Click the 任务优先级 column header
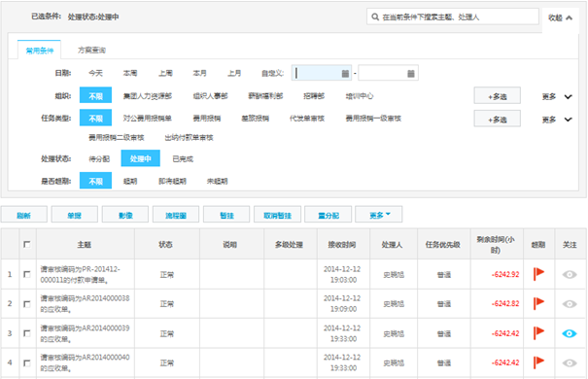The width and height of the screenshot is (588, 379). pos(442,245)
